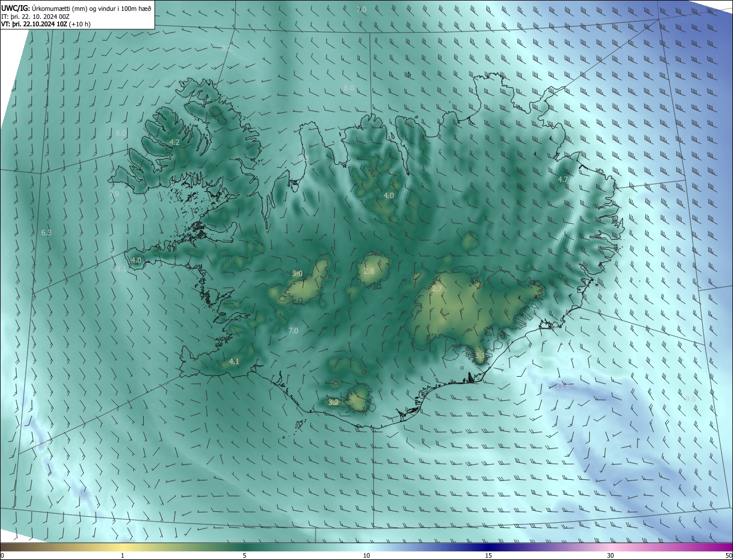The width and height of the screenshot is (733, 560).
Task: Click the 4.2 value over the Westfjords
Action: click(175, 142)
